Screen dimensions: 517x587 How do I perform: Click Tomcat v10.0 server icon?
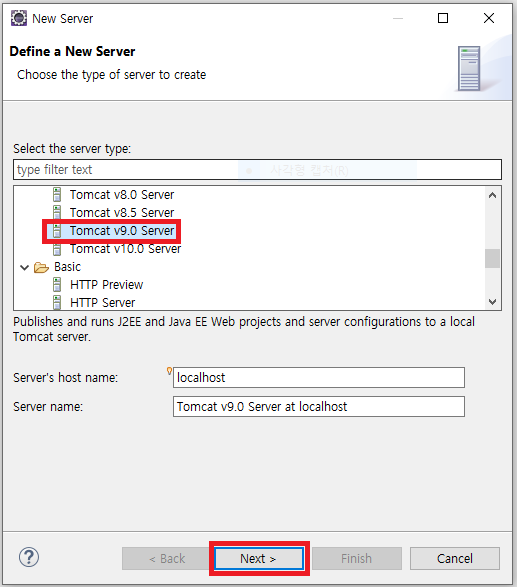(57, 249)
